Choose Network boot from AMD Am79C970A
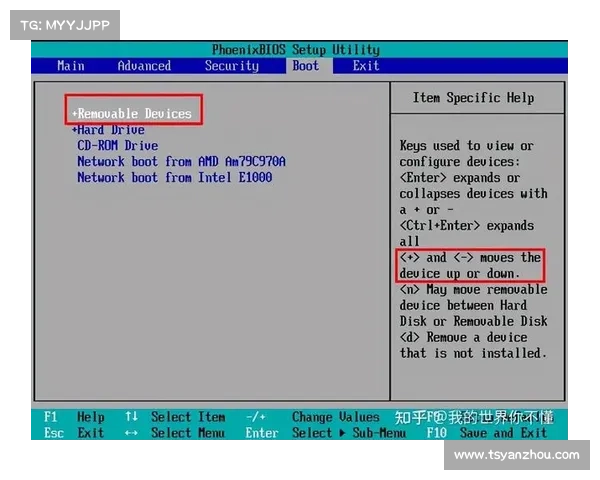The image size is (600, 480). pyautogui.click(x=181, y=162)
